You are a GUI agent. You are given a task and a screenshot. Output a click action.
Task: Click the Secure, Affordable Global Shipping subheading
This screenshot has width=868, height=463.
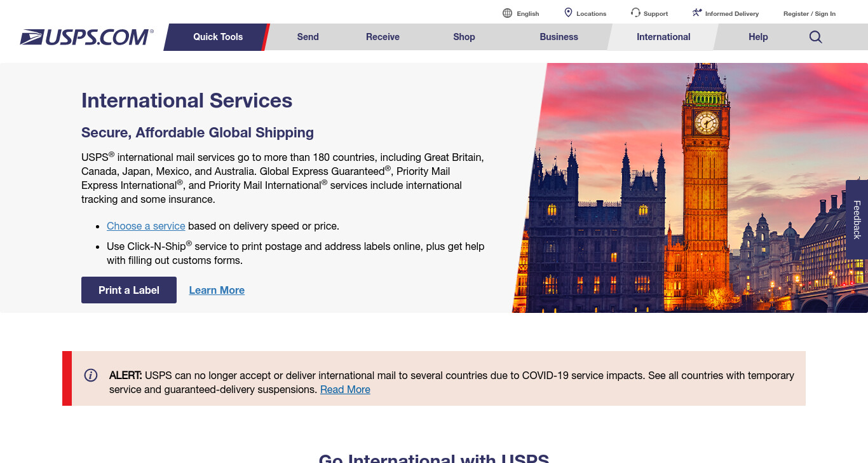[x=198, y=132]
